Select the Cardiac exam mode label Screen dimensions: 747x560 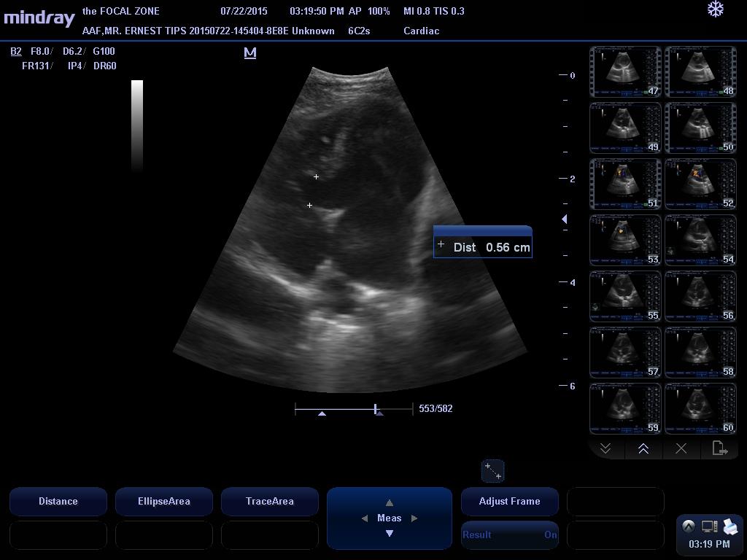422,31
